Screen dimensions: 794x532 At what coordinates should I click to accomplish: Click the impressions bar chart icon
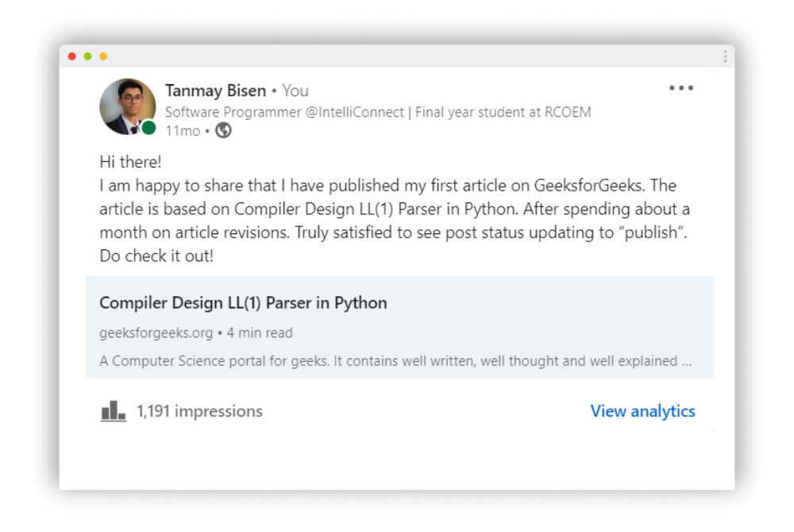click(114, 411)
